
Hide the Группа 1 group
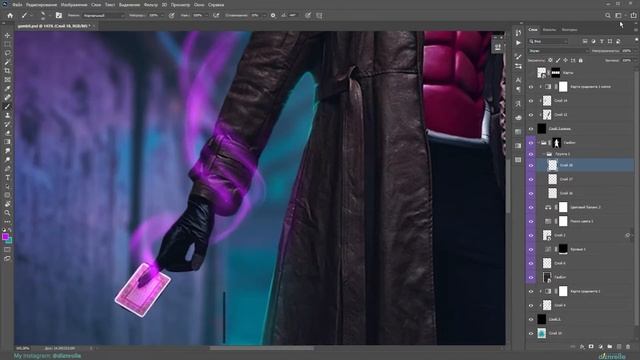pos(531,154)
